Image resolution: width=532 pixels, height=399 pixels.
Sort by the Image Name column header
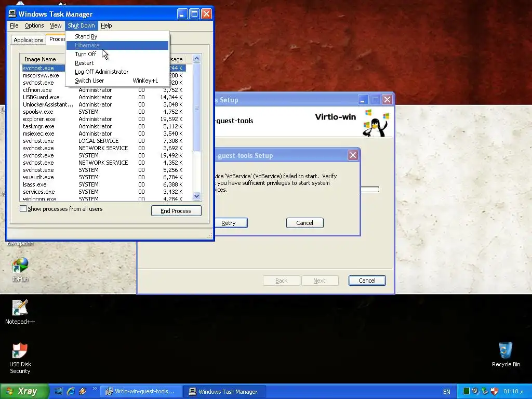pos(43,59)
